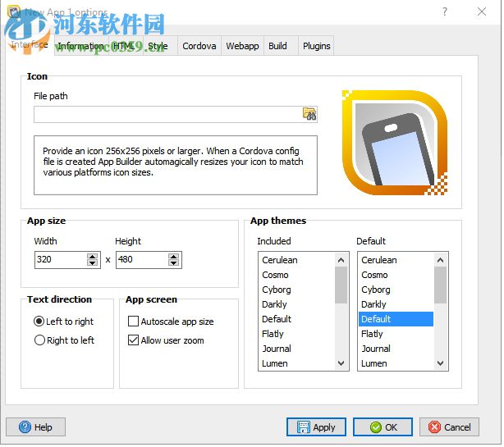Open the Cordova tab
This screenshot has height=447, width=504.
199,46
